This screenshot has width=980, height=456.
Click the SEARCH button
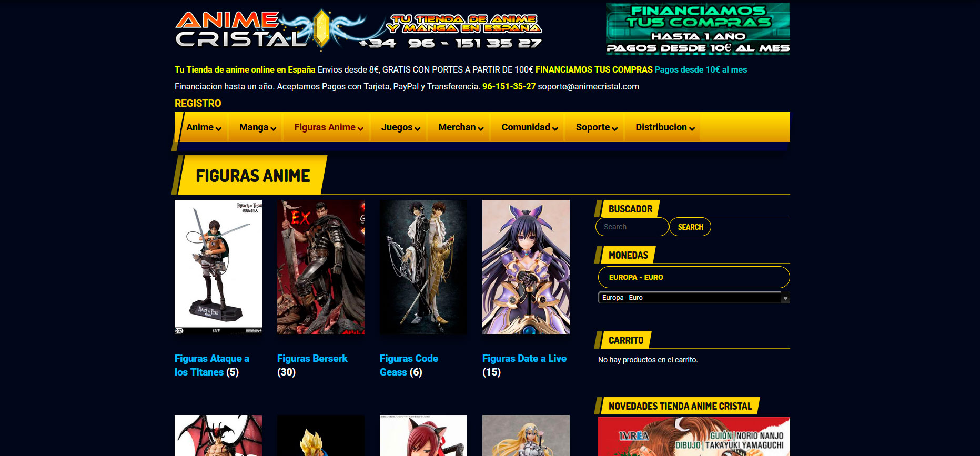coord(690,227)
